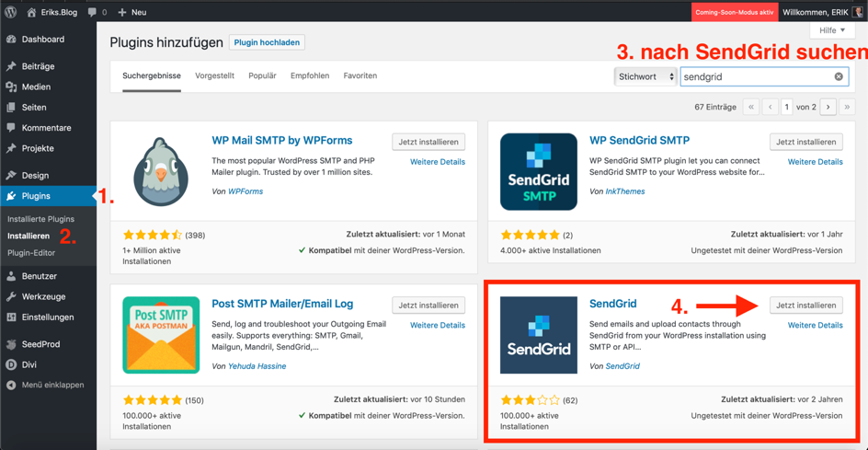
Task: Open author link Yehuda Hassine
Action: (257, 366)
